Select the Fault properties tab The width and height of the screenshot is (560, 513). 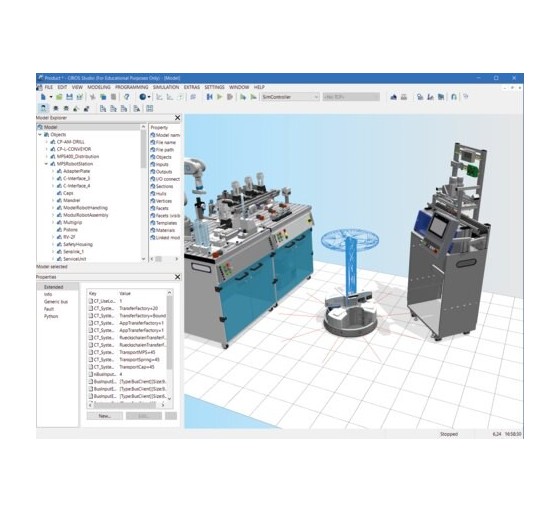[x=49, y=309]
